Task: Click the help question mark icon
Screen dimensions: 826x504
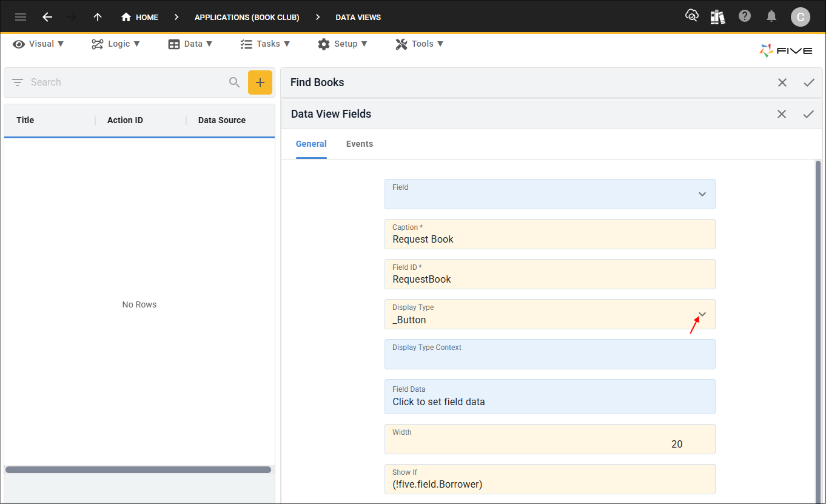Action: click(745, 16)
